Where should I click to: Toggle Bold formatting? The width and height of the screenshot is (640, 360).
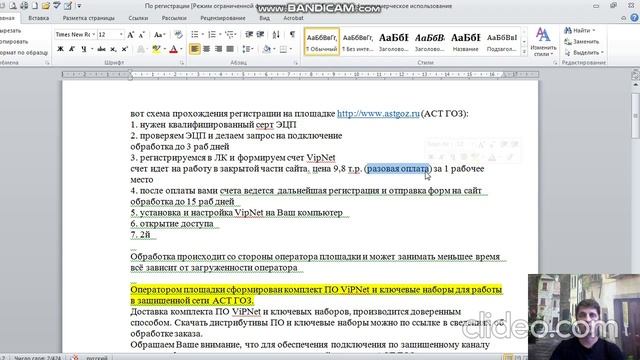pyautogui.click(x=60, y=49)
